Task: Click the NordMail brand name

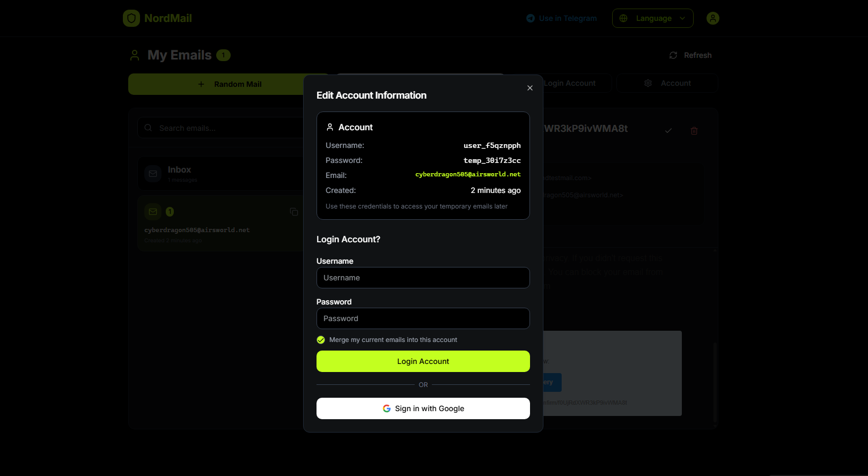Action: [x=168, y=18]
